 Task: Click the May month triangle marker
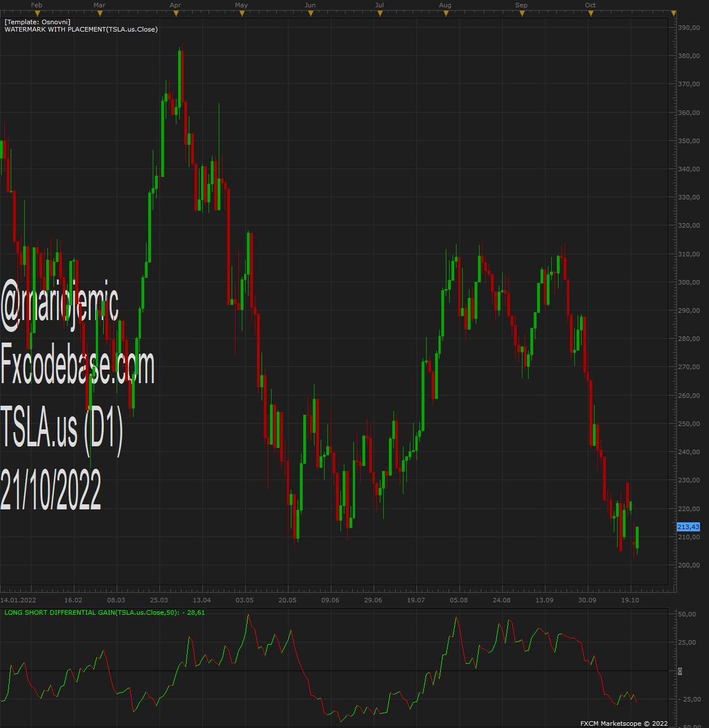coord(242,14)
